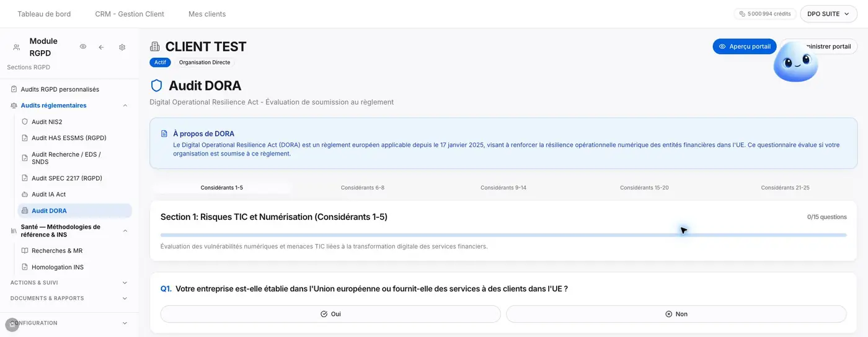Click the building icon of Audit DORA item

(25, 211)
